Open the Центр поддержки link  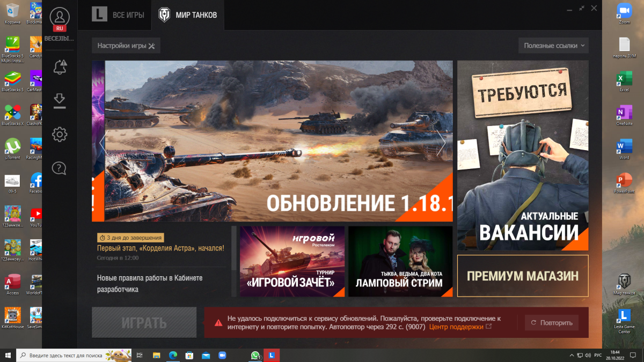(x=460, y=327)
